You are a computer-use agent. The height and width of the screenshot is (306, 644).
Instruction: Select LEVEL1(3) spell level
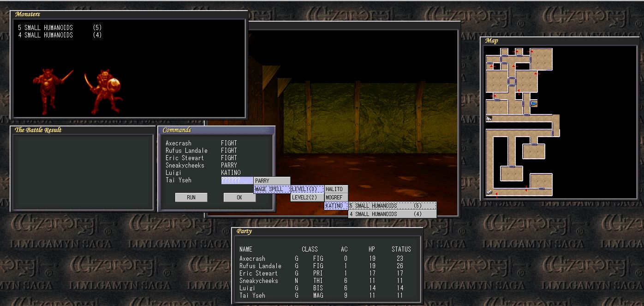[307, 189]
